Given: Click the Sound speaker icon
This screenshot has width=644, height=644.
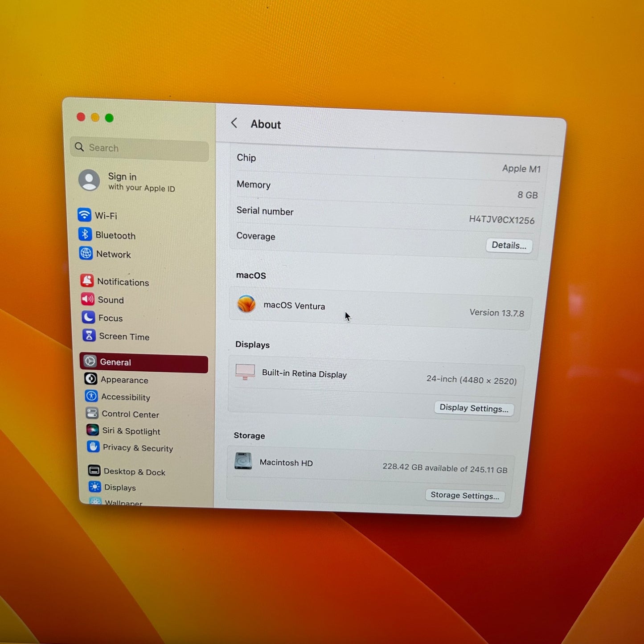Looking at the screenshot, I should (x=87, y=299).
